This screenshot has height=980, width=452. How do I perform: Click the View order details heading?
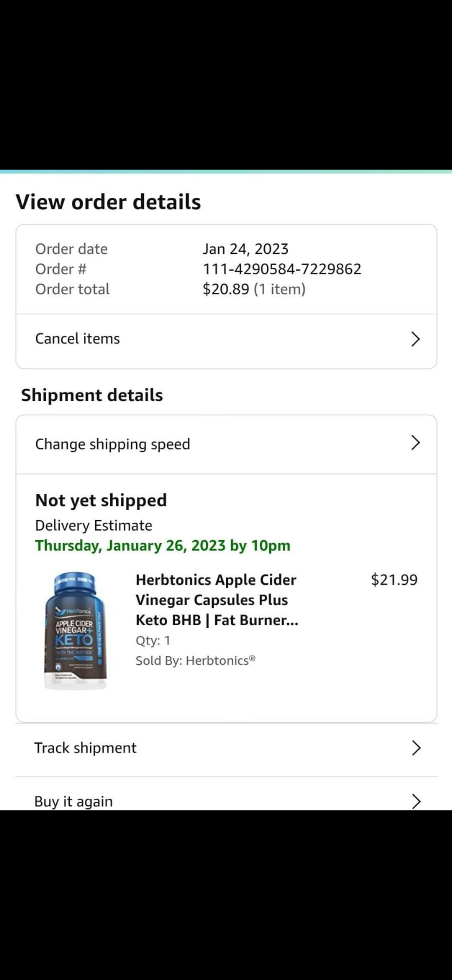tap(108, 202)
